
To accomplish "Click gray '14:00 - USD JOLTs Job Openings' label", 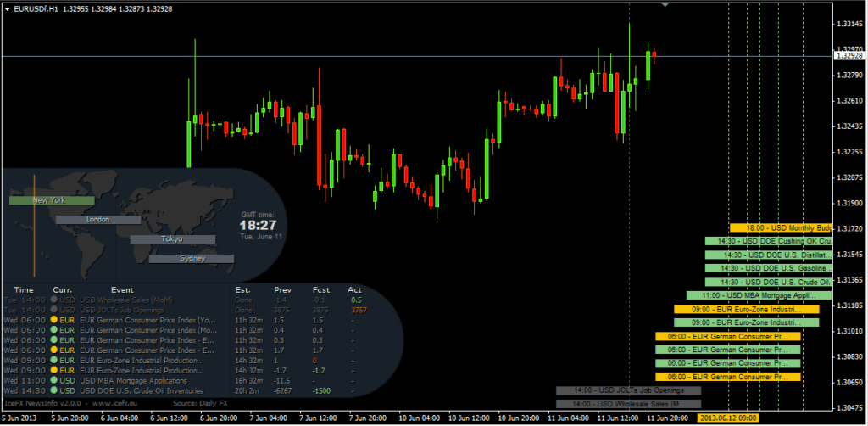I will pos(628,390).
